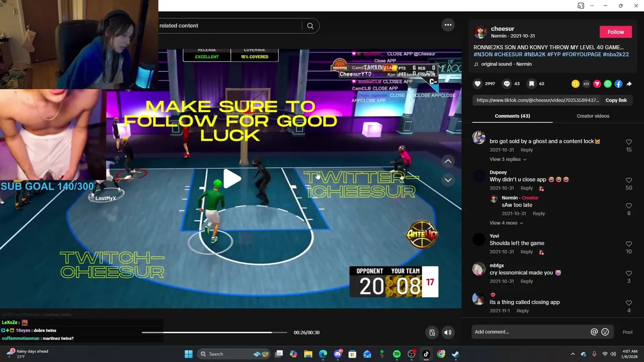Open cheesur's profile name
The height and width of the screenshot is (362, 644).
[x=502, y=29]
